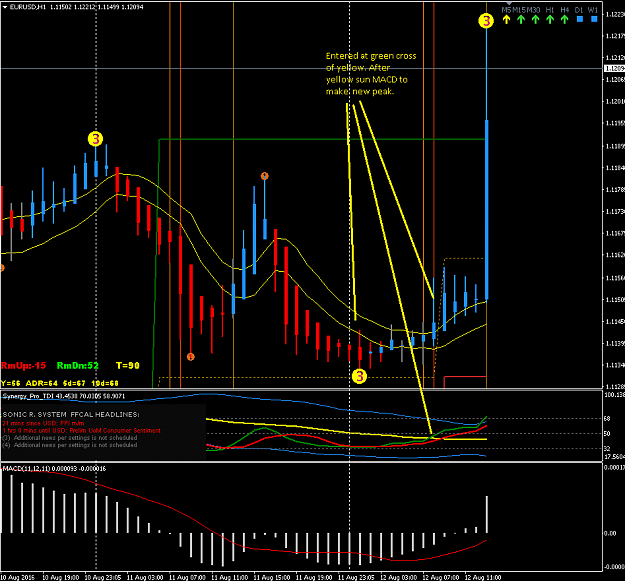Click the current price tag 1.1209 on axis
625x581 pixels.
[x=615, y=69]
